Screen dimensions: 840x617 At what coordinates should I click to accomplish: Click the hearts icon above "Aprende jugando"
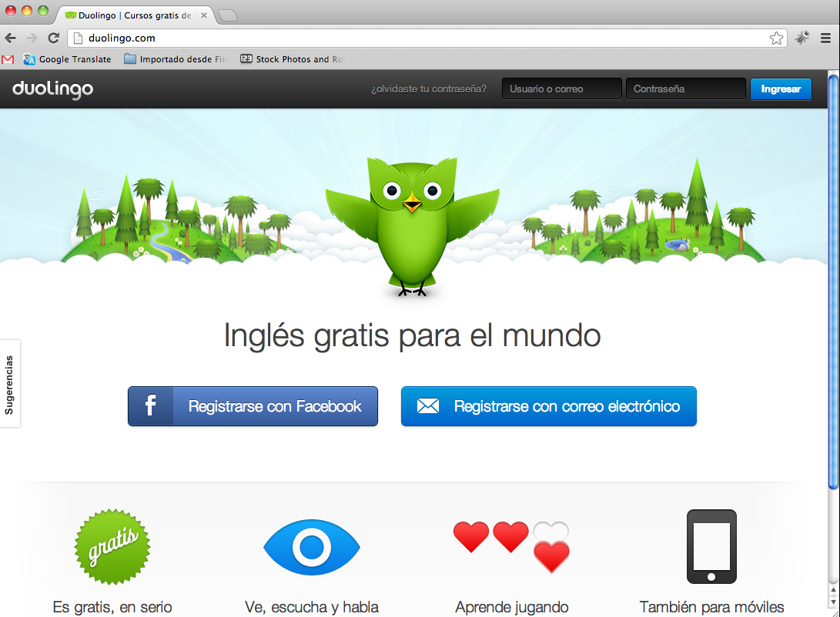(510, 542)
